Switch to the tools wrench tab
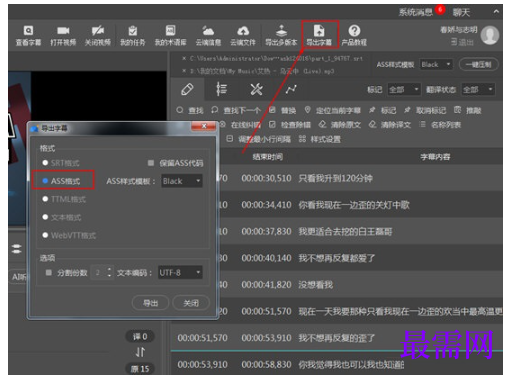Viewport: 512px width, 376px height. tap(256, 90)
